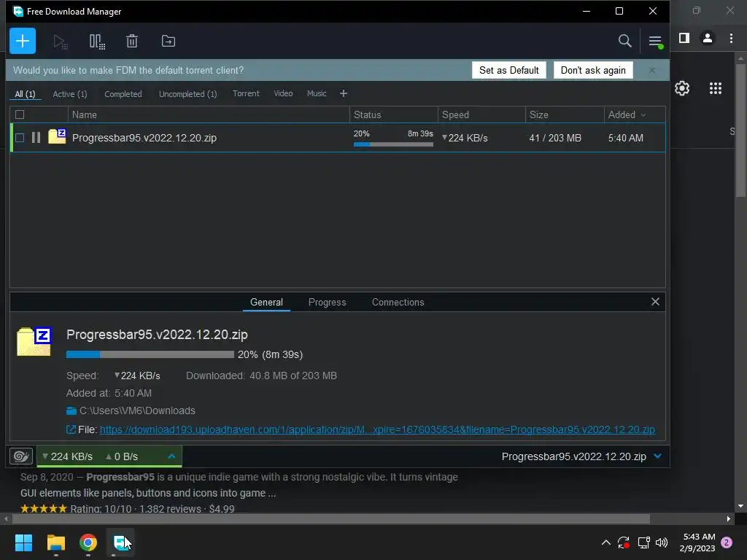Click the Set as Default button
Screen dimensions: 747x560
(x=508, y=71)
